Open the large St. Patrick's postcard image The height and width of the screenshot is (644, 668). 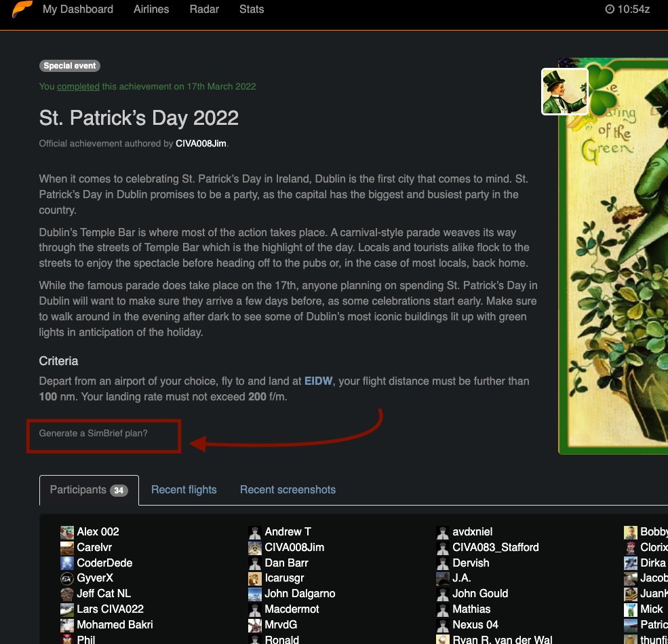(614, 256)
